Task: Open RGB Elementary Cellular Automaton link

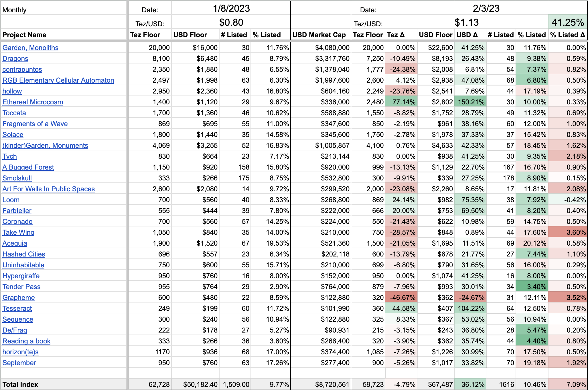Action: [58, 80]
